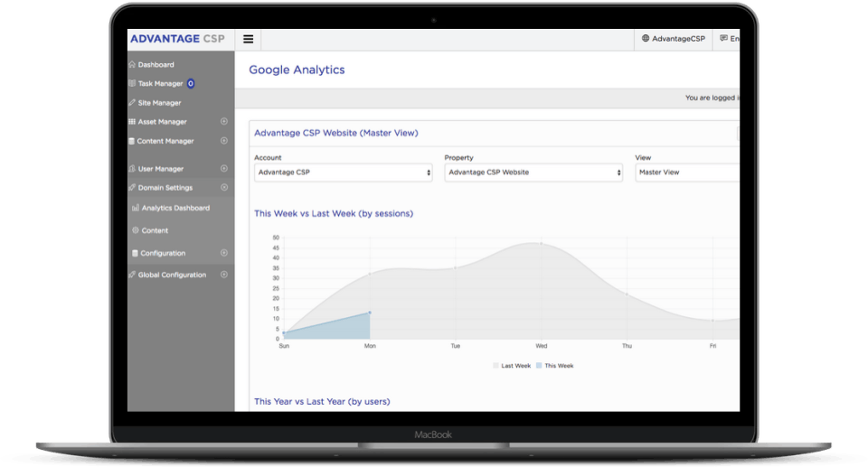868x467 pixels.
Task: Click the Last Week gray legend swatch
Action: coord(495,366)
